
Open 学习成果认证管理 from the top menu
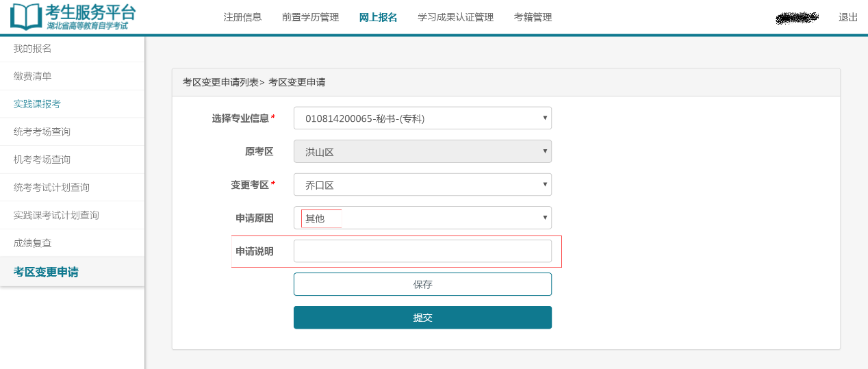455,17
